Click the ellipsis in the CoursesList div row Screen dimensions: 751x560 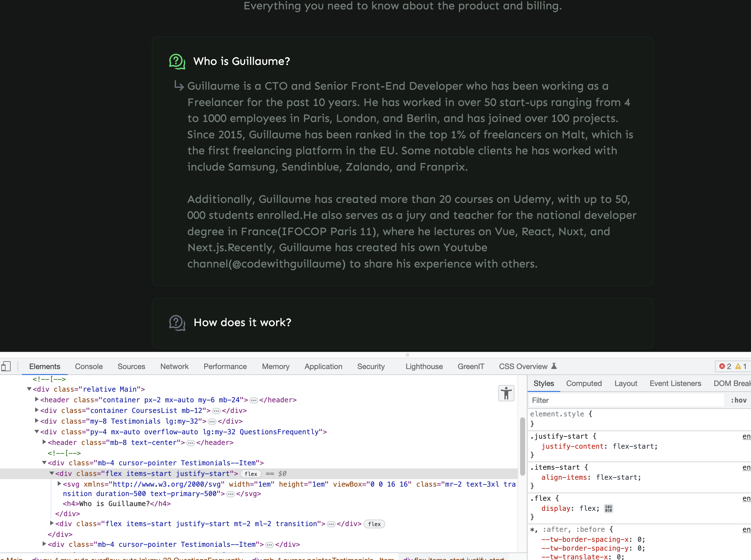pos(216,411)
